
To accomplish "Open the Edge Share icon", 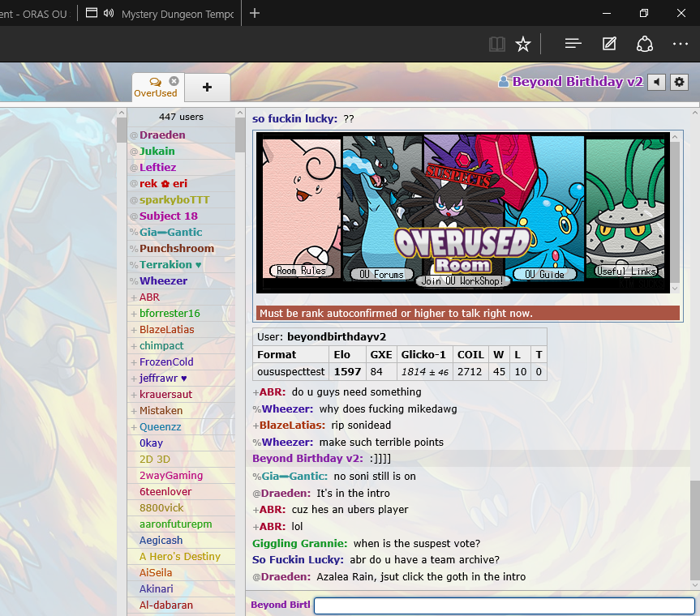I will pyautogui.click(x=644, y=44).
